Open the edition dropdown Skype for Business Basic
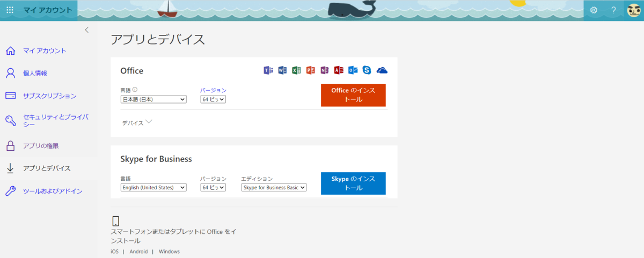Viewport: 644px width, 258px height. point(274,188)
